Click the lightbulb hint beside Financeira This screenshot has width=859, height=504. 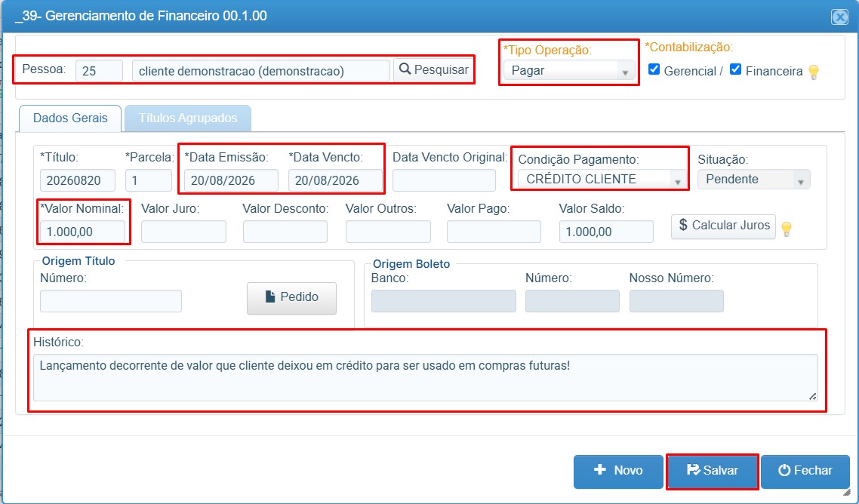tap(814, 72)
